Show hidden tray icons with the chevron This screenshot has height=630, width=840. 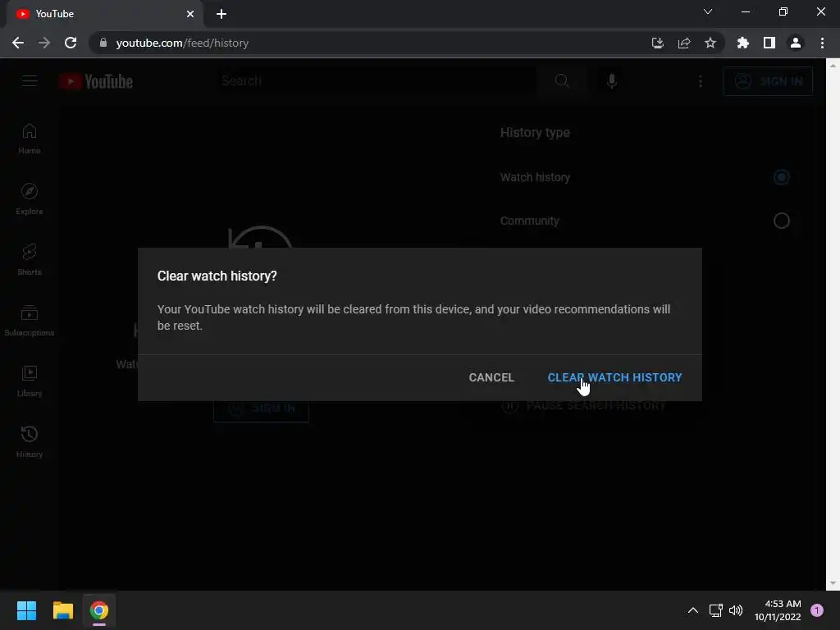(692, 610)
